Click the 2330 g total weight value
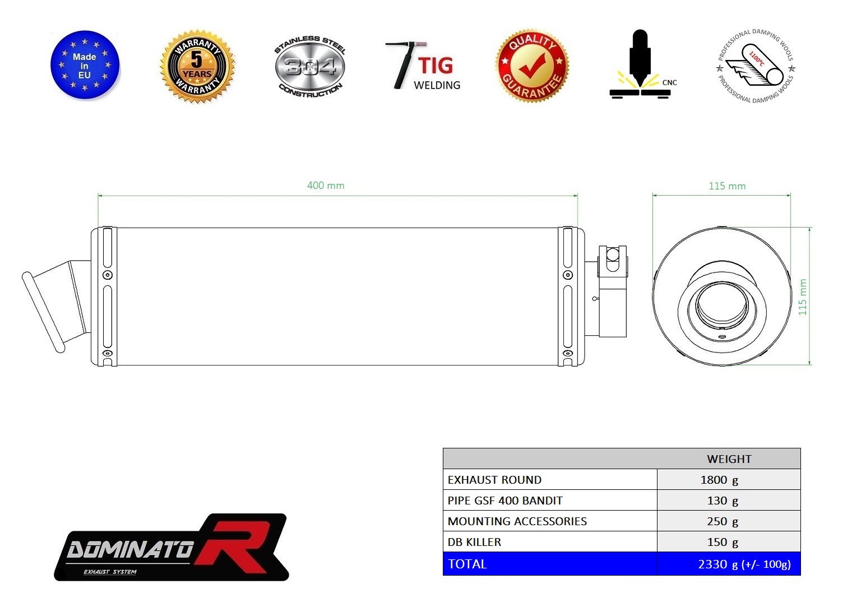The width and height of the screenshot is (852, 616). point(744,564)
